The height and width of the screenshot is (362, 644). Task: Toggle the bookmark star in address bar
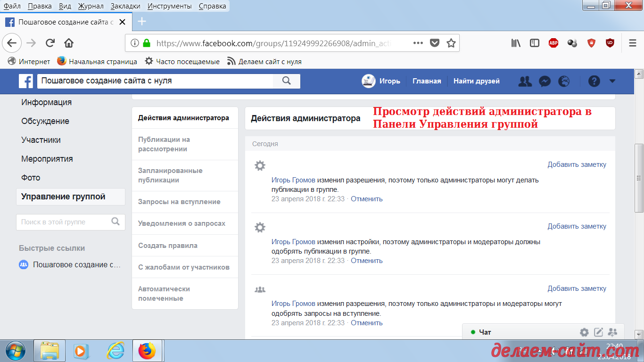tap(450, 42)
